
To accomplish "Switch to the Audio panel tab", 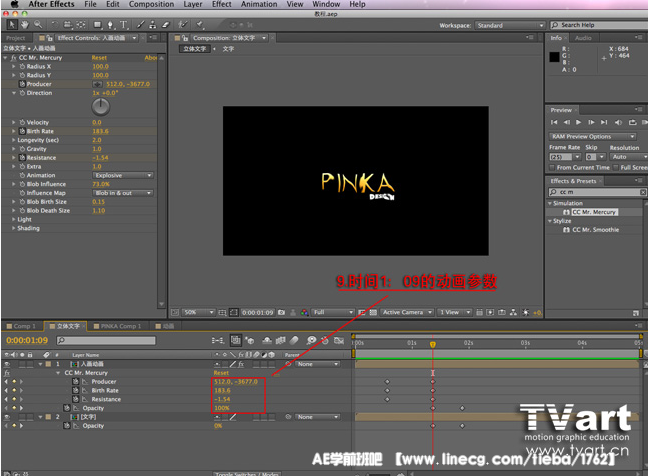I will click(583, 38).
